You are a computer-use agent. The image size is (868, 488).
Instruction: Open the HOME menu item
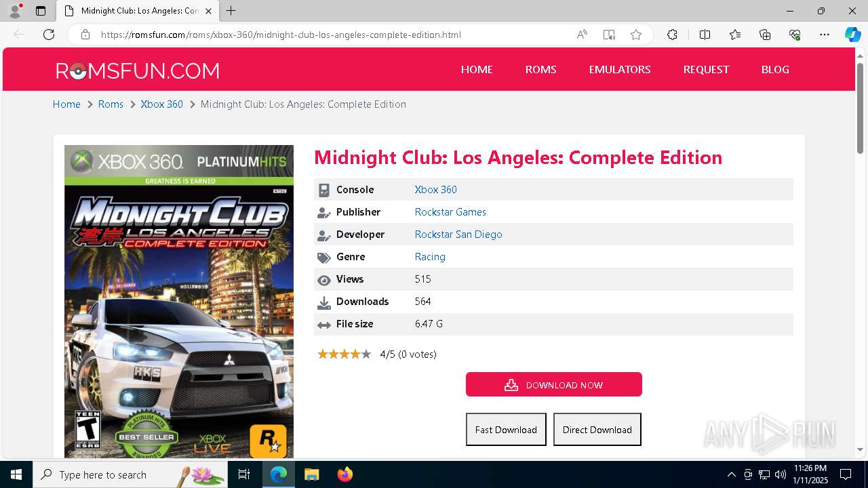pos(477,69)
